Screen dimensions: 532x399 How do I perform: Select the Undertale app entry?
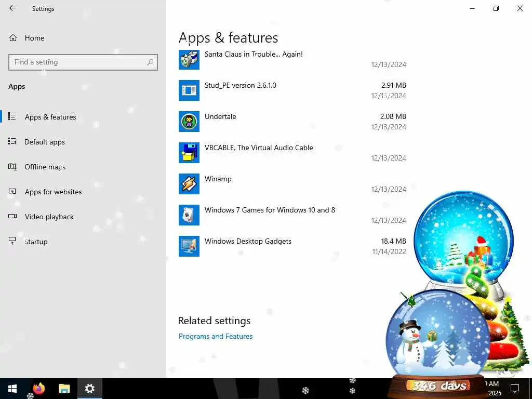pos(292,122)
